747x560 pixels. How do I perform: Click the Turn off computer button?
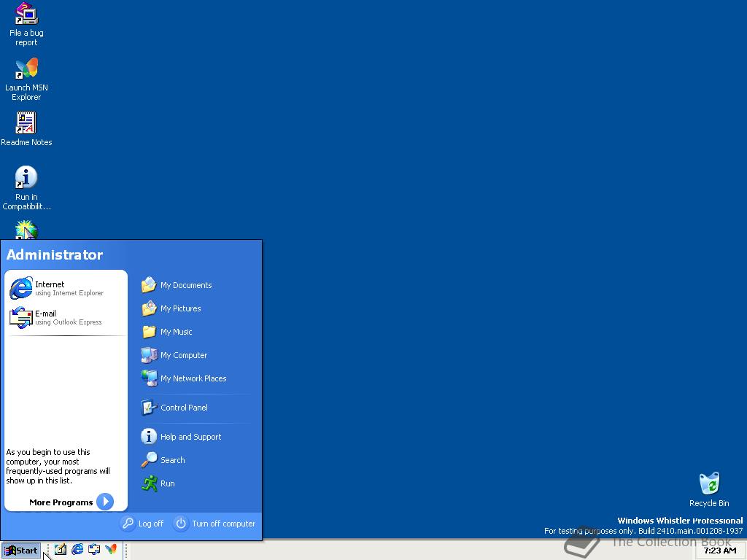[x=215, y=524]
